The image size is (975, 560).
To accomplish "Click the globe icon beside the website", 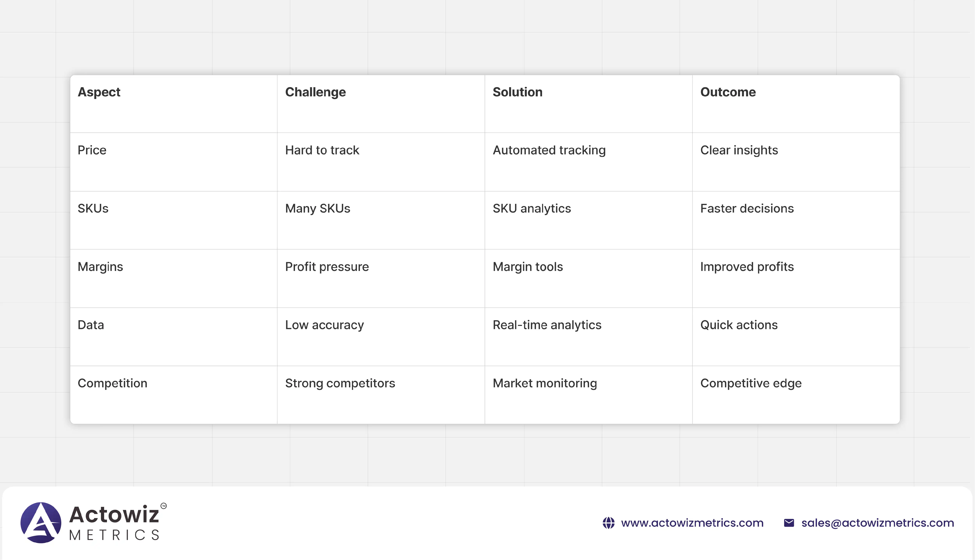I will click(x=608, y=523).
